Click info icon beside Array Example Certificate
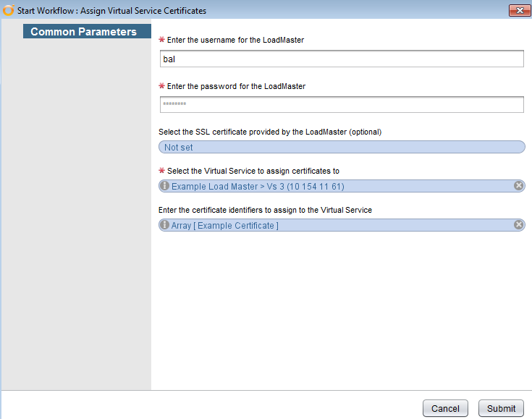The image size is (532, 419). [x=164, y=225]
